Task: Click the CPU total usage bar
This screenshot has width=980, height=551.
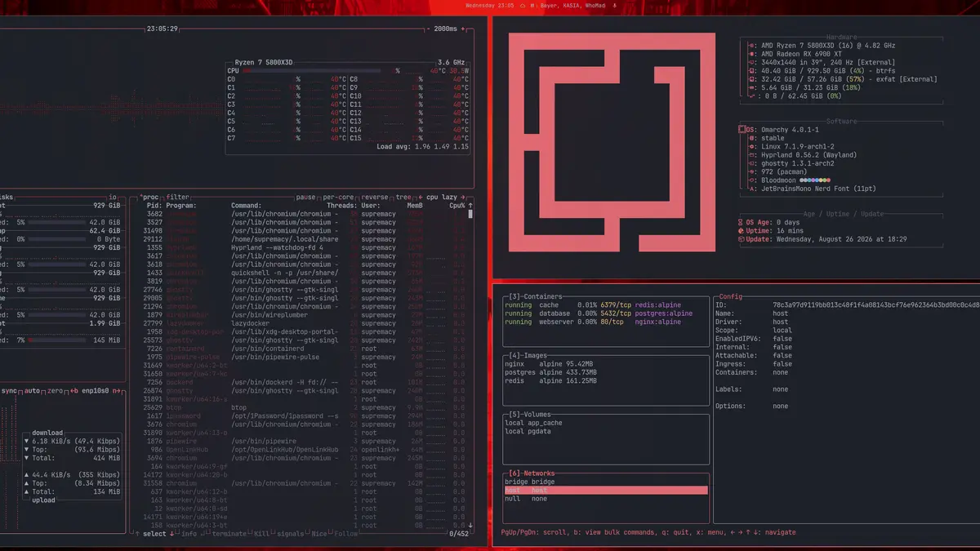Action: [312, 71]
